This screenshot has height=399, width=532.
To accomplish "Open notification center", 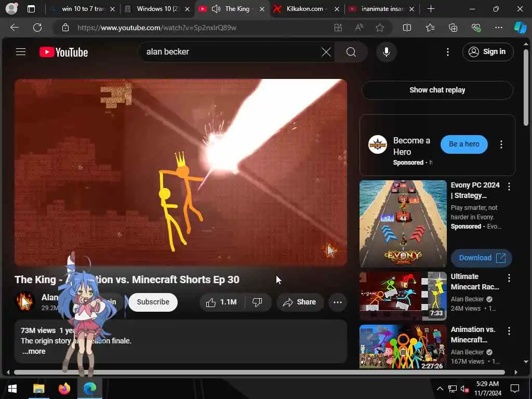I will point(515,389).
